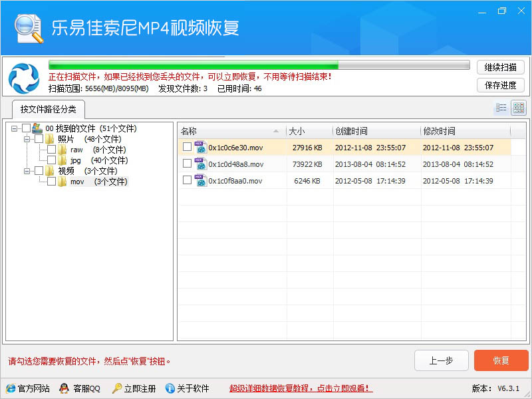Image resolution: width=532 pixels, height=399 pixels.
Task: Select the 按文件路径分类 tab
Action: pyautogui.click(x=48, y=109)
